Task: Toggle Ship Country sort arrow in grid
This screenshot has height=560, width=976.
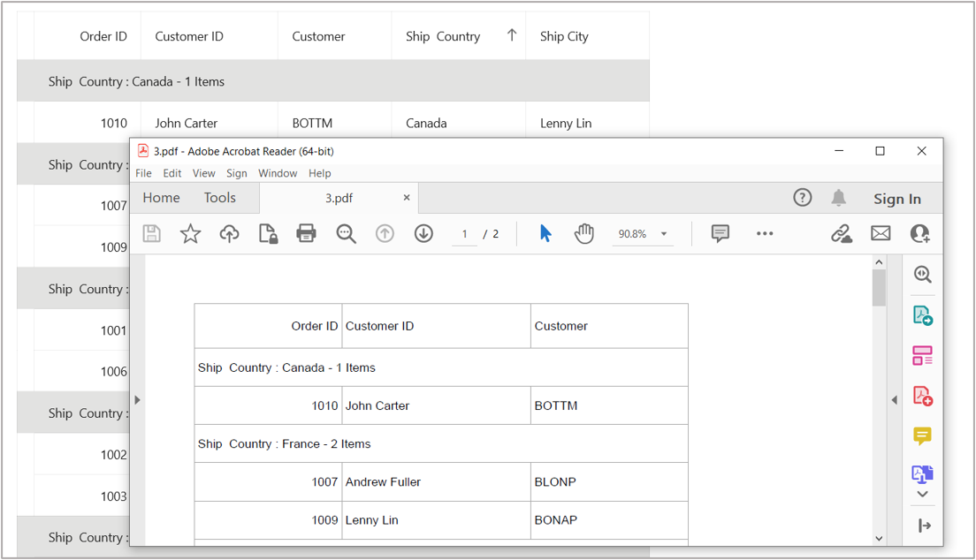Action: pyautogui.click(x=512, y=35)
